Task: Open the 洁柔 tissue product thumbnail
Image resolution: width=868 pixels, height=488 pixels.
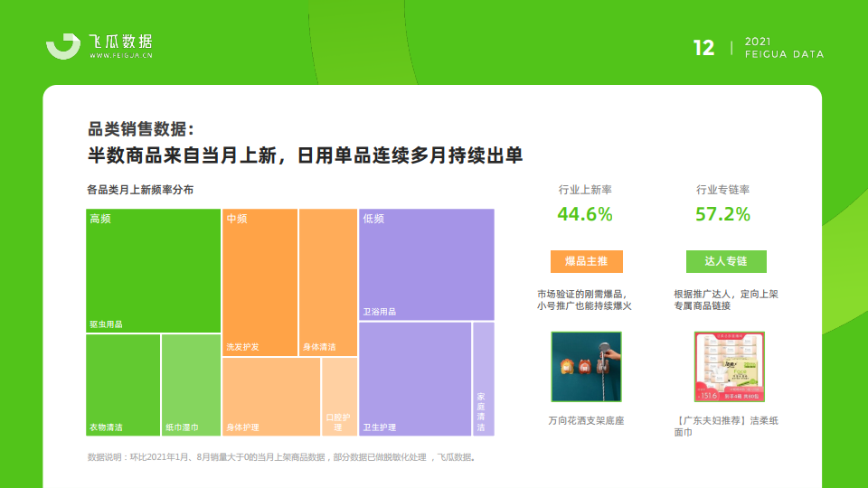Action: [730, 367]
